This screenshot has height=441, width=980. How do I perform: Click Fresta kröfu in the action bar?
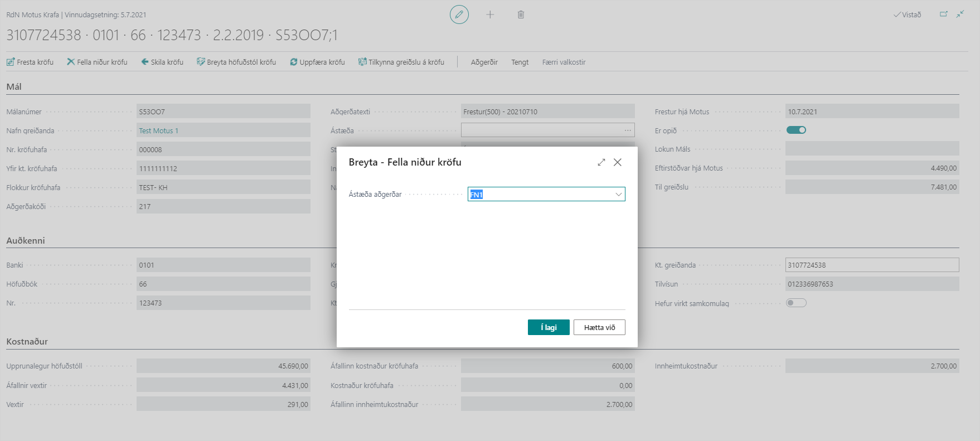(x=30, y=62)
